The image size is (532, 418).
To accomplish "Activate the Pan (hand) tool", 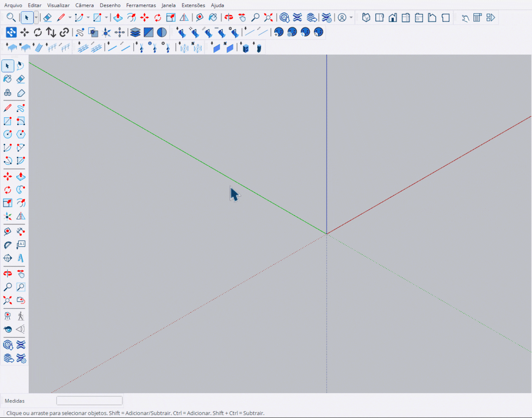I will click(x=21, y=273).
